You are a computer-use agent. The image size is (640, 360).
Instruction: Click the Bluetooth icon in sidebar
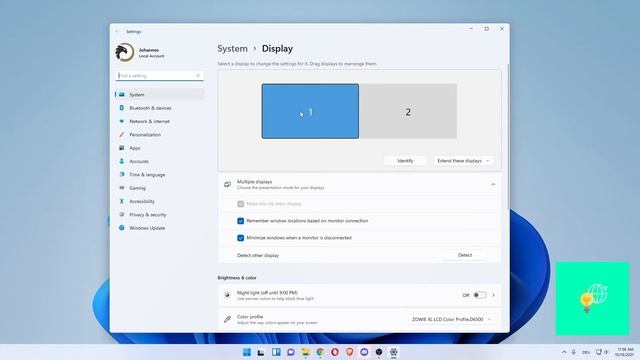pos(122,108)
